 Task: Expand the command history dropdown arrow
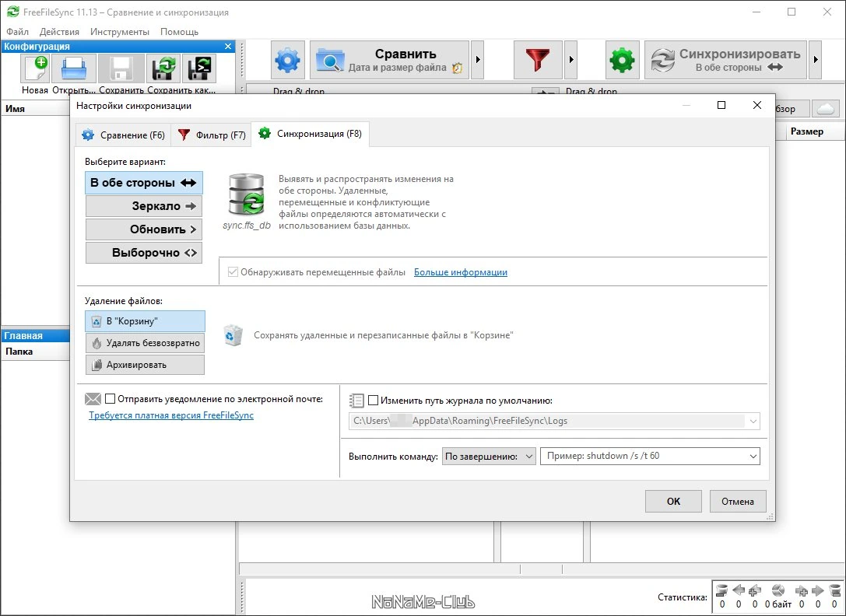753,457
